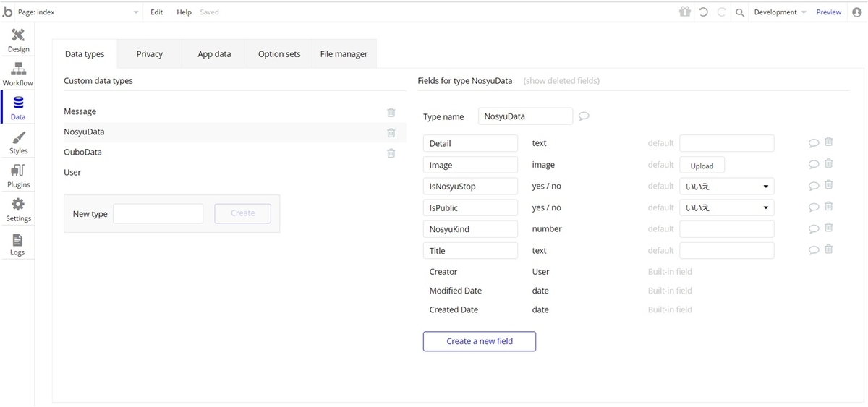This screenshot has height=407, width=868.
Task: Click the search magnifier icon
Action: (739, 12)
